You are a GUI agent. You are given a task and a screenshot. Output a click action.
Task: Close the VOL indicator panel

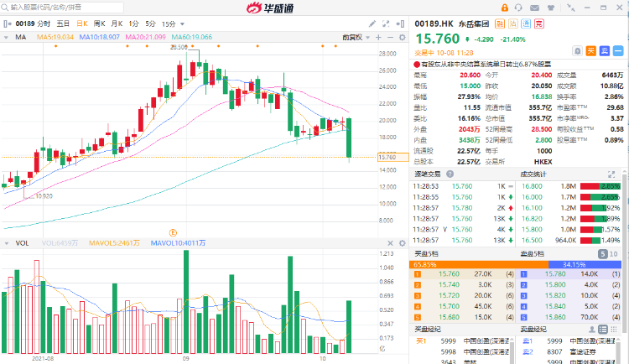(x=390, y=243)
